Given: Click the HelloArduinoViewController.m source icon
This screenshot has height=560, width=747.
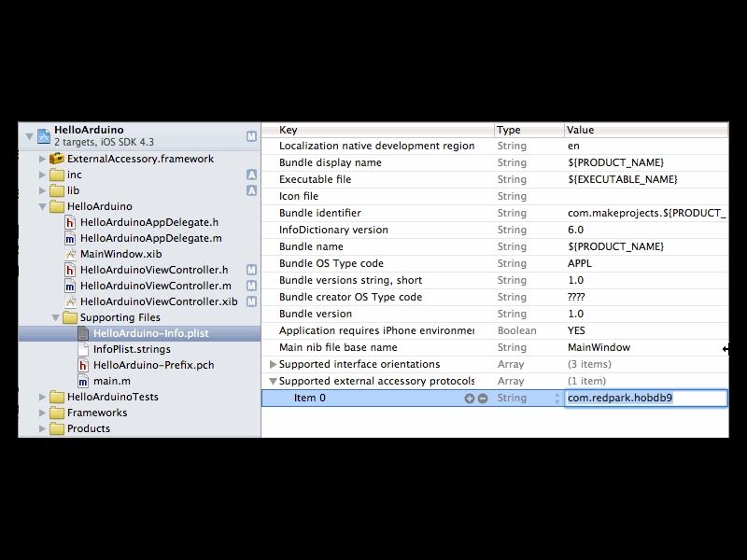Looking at the screenshot, I should (70, 286).
